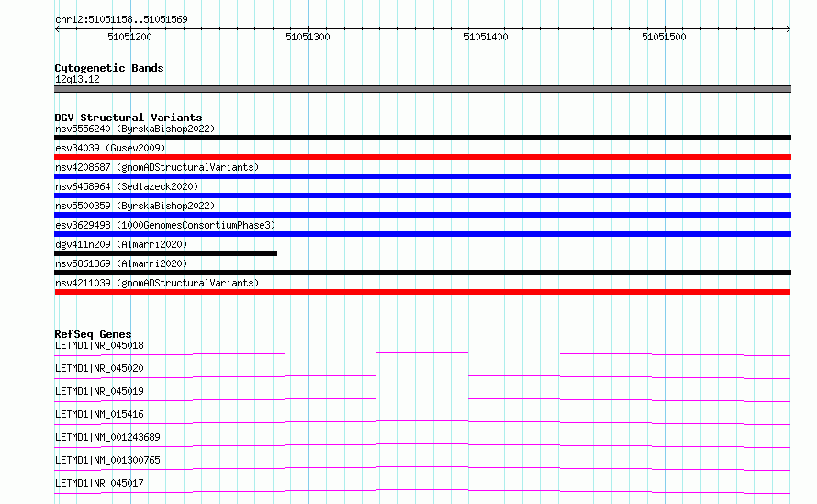Viewport: 817px width, 504px height.
Task: Open the esv34039 (Gusev2009) variant label
Action: tap(110, 148)
